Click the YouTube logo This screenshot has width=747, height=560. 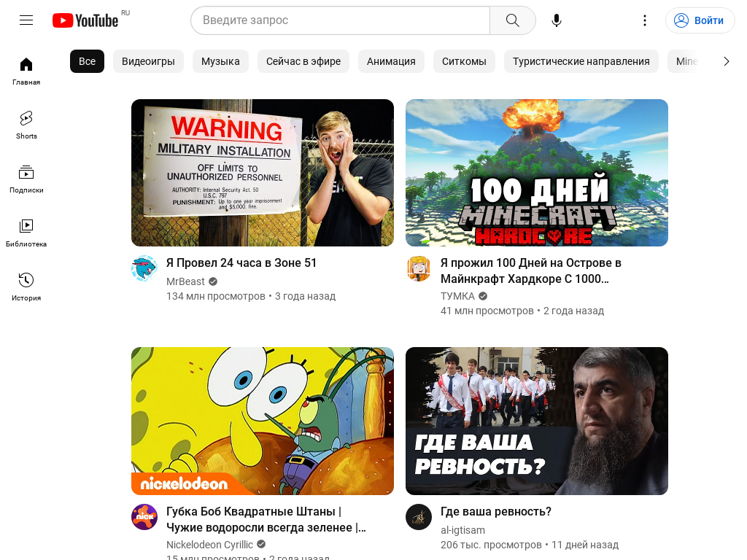coord(86,20)
